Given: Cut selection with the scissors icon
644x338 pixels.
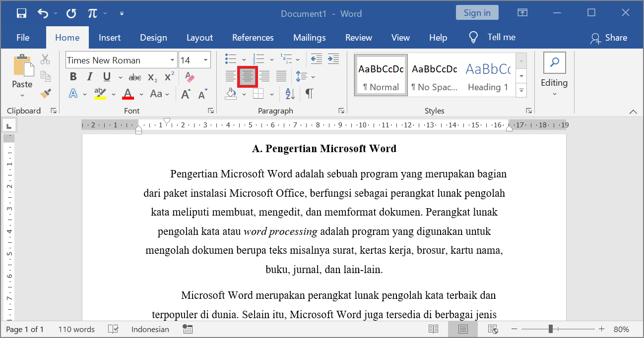Looking at the screenshot, I should click(45, 59).
